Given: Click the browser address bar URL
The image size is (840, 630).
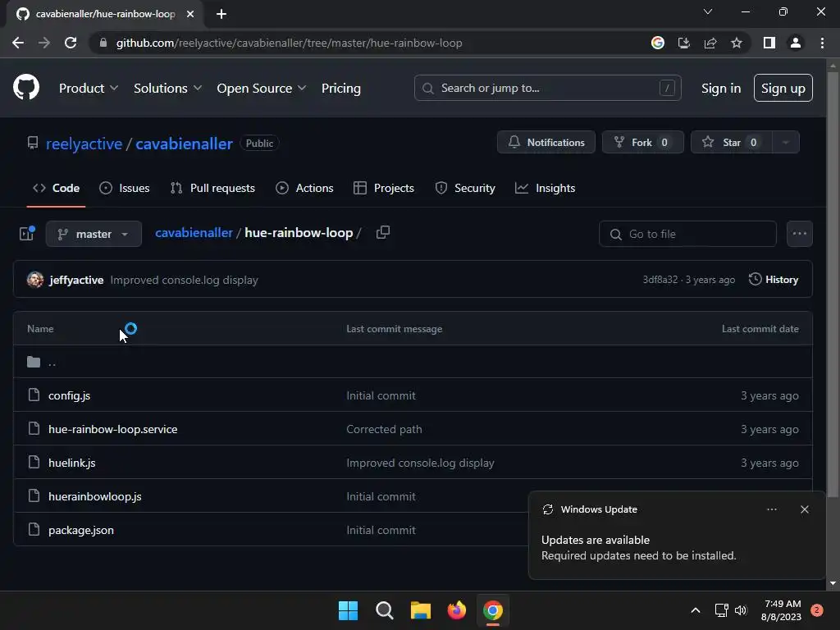Looking at the screenshot, I should 290,43.
